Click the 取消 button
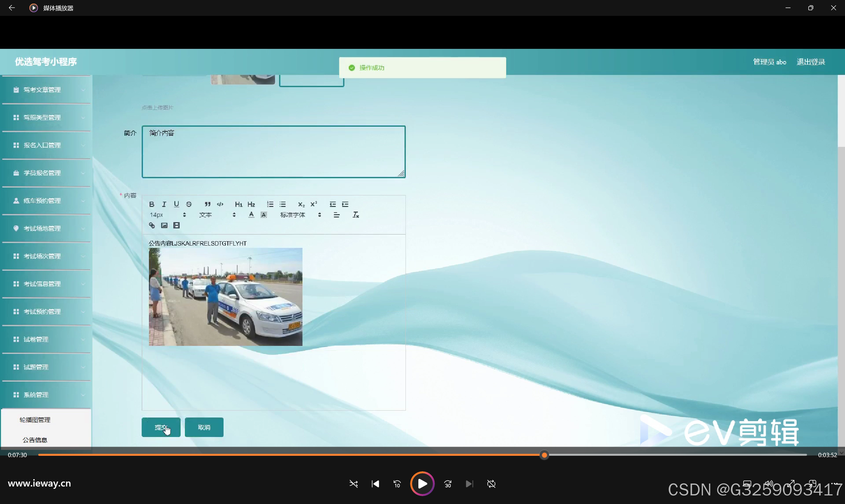Screen dimensions: 845x504 pyautogui.click(x=204, y=427)
